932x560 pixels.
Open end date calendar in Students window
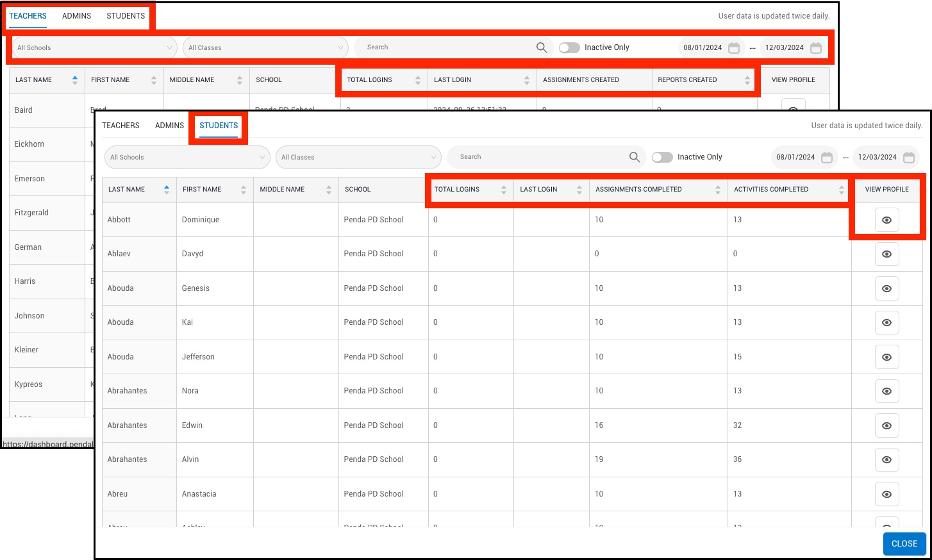click(x=909, y=157)
